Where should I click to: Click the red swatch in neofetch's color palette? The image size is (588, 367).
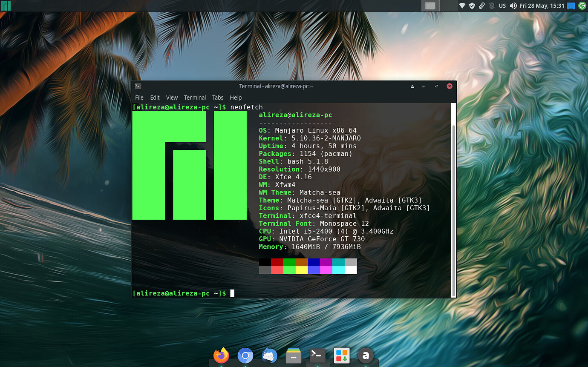click(x=277, y=262)
